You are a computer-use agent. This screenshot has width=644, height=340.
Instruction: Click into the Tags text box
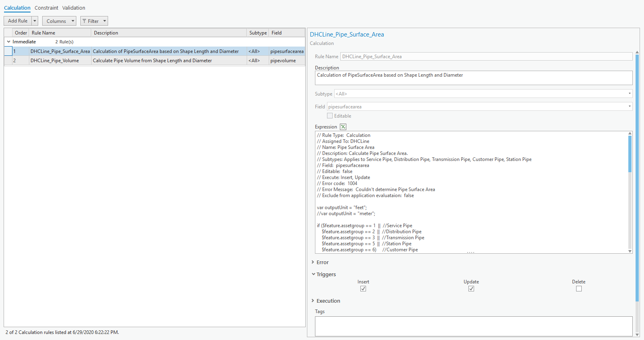pos(474,326)
